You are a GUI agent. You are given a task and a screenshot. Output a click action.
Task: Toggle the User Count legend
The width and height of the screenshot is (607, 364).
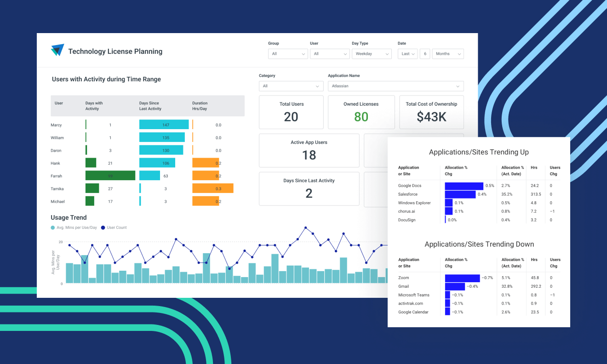(x=114, y=227)
